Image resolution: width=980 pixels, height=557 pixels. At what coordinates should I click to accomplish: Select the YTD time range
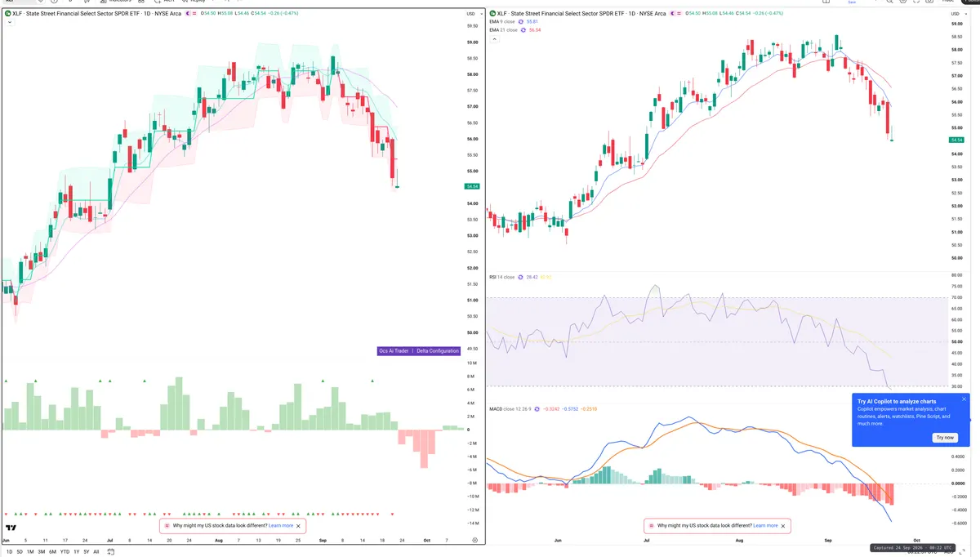click(65, 551)
